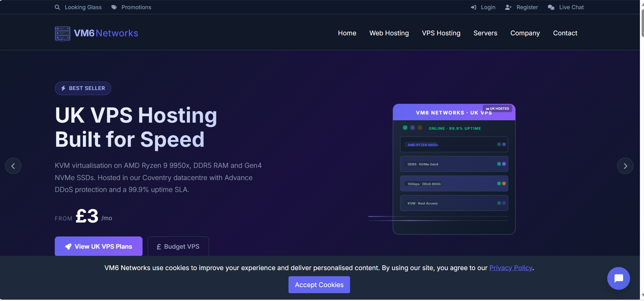
Task: Click the Budget VPS button
Action: (x=178, y=246)
